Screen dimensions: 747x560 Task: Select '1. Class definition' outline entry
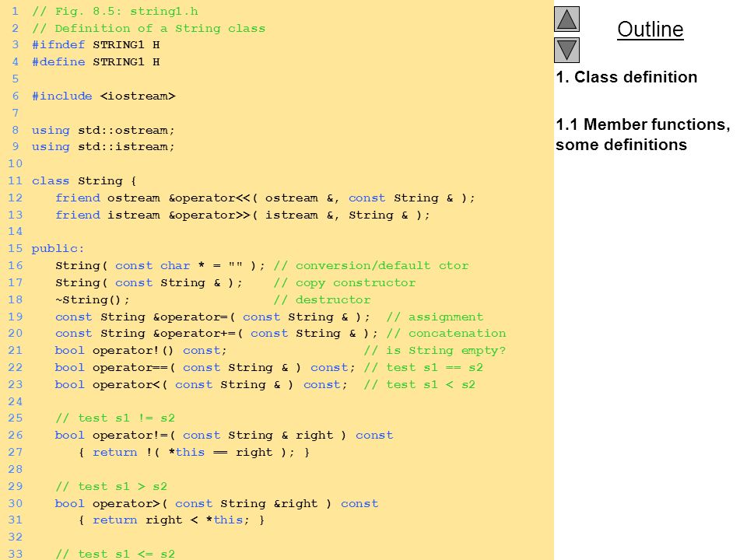[x=626, y=77]
